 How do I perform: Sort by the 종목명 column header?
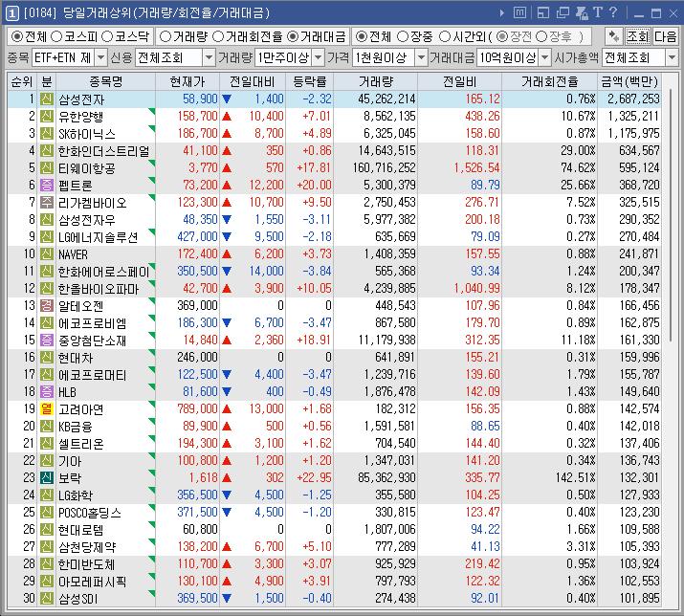pos(105,81)
